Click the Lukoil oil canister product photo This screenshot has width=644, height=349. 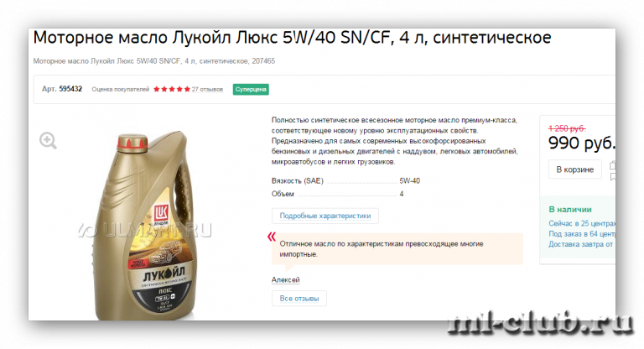tap(144, 225)
